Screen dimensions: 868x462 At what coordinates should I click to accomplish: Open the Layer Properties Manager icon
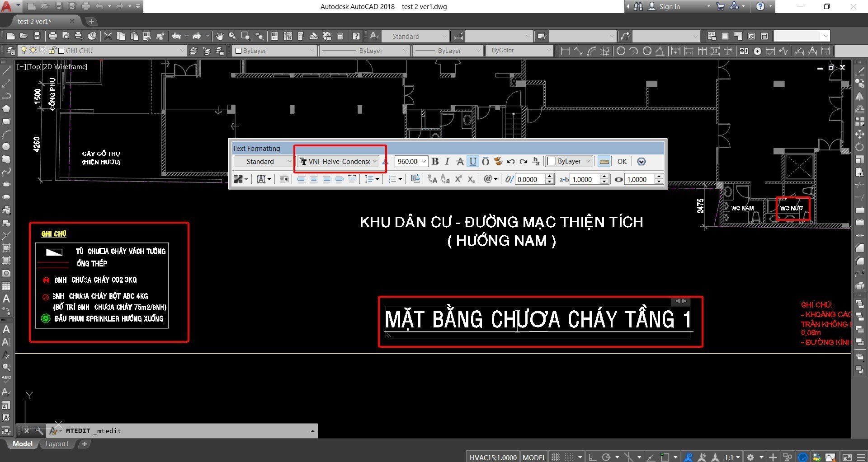point(11,51)
